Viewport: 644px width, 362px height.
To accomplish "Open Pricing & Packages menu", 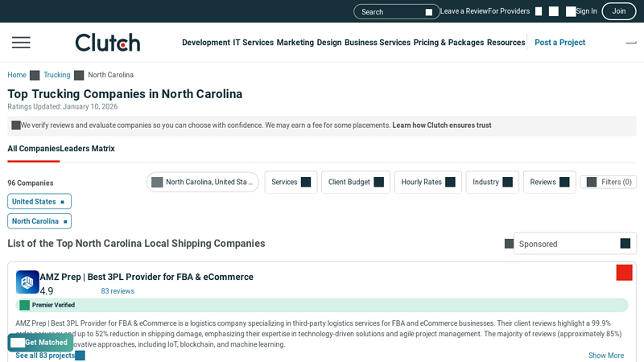I will 448,43.
